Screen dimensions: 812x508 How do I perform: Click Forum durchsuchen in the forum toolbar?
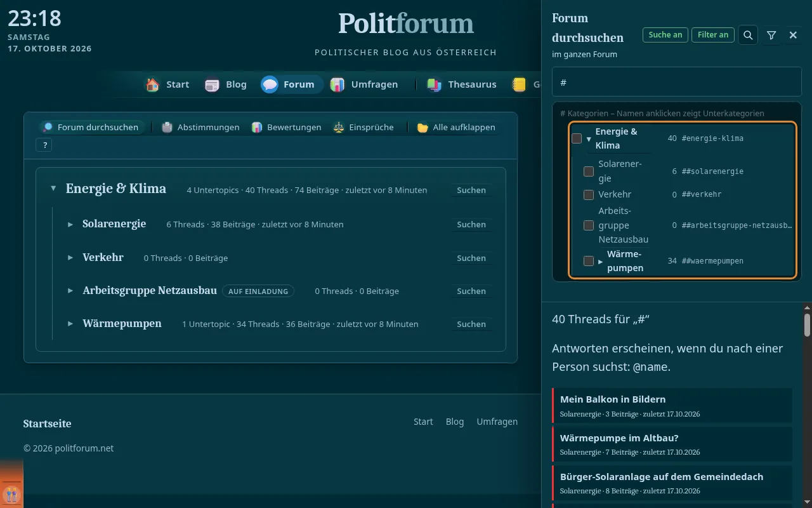91,127
